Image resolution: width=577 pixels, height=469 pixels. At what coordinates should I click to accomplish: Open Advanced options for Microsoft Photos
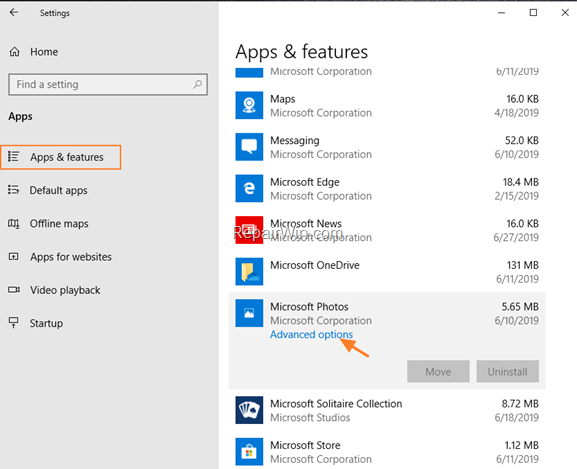coord(311,334)
